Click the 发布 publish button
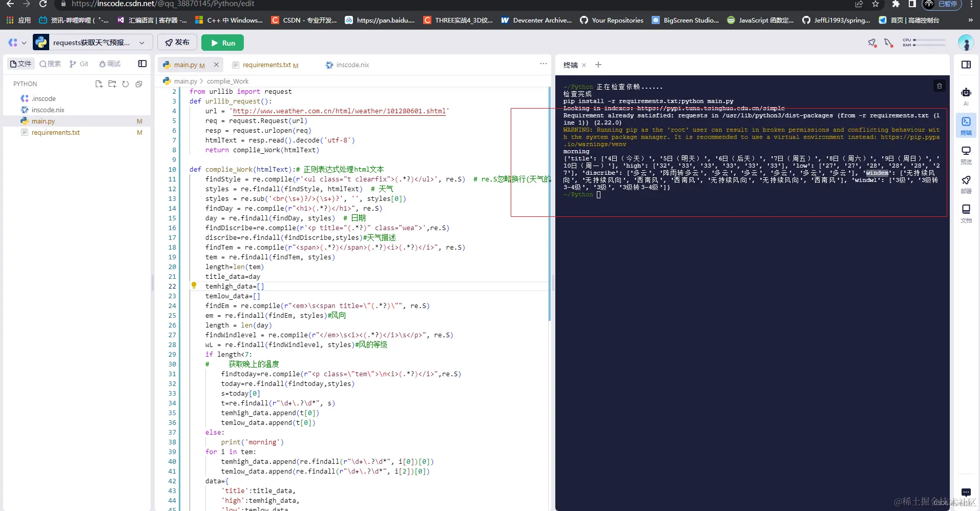The height and width of the screenshot is (511, 980). [176, 43]
